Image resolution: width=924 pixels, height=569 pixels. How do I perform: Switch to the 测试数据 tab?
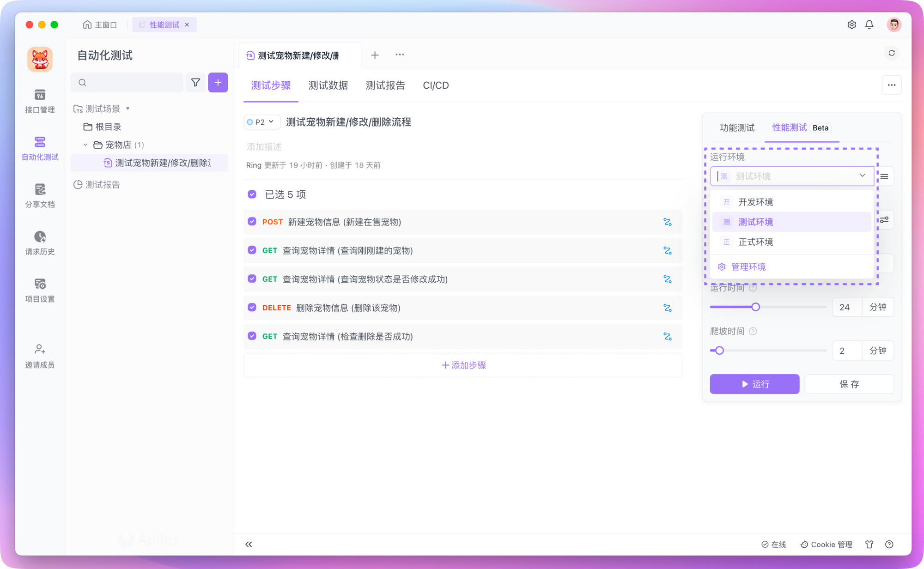tap(328, 85)
